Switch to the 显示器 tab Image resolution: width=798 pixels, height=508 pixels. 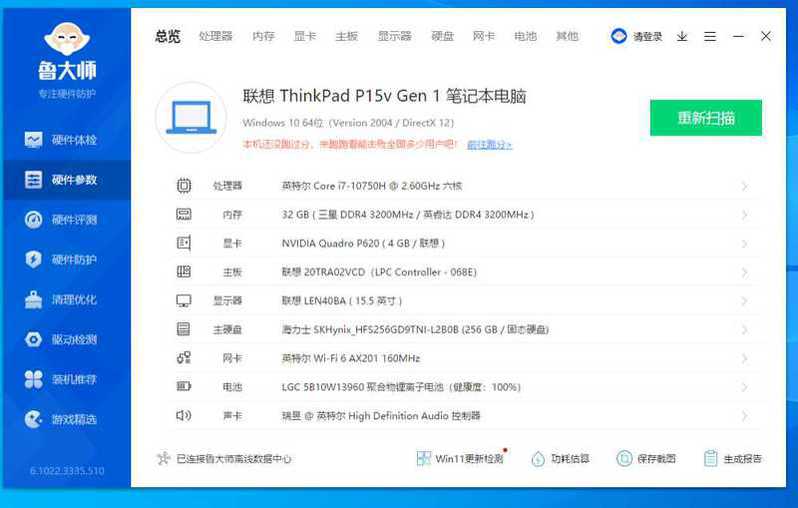(x=394, y=36)
